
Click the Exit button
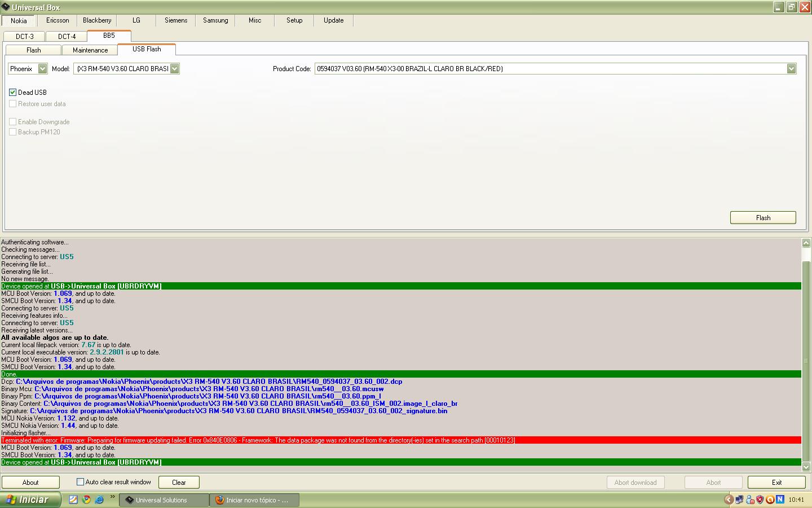tap(776, 483)
